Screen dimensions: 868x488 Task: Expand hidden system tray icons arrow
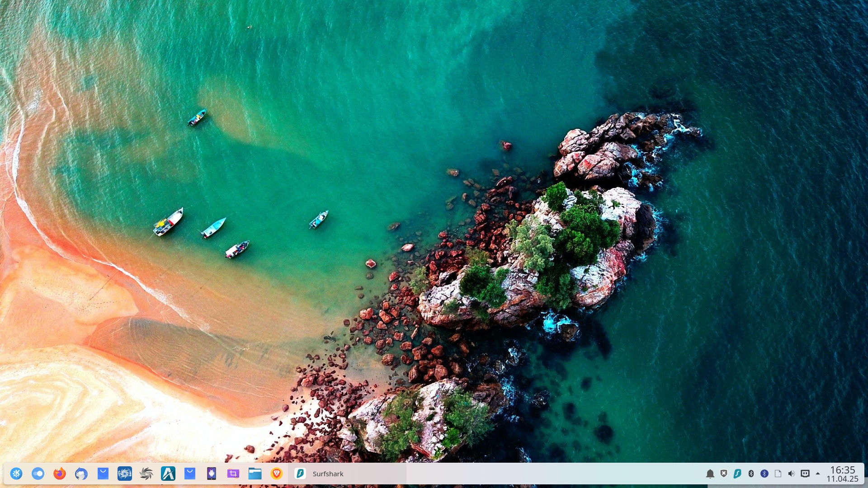(818, 474)
